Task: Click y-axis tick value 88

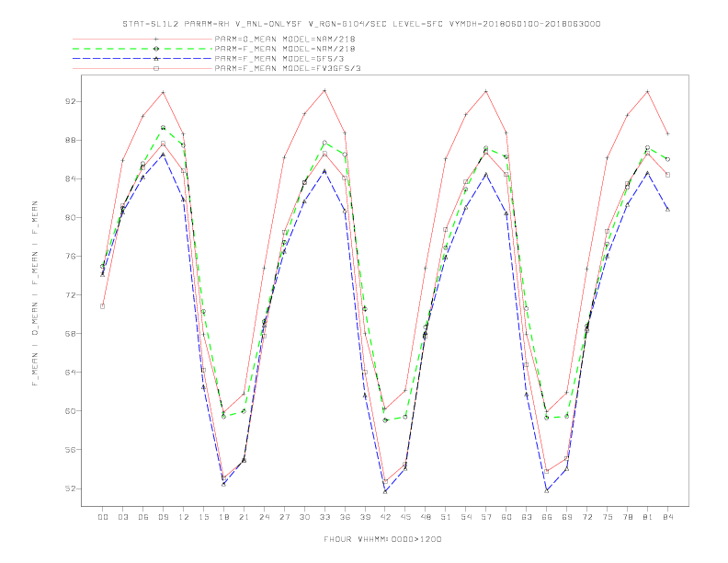Action: click(71, 140)
